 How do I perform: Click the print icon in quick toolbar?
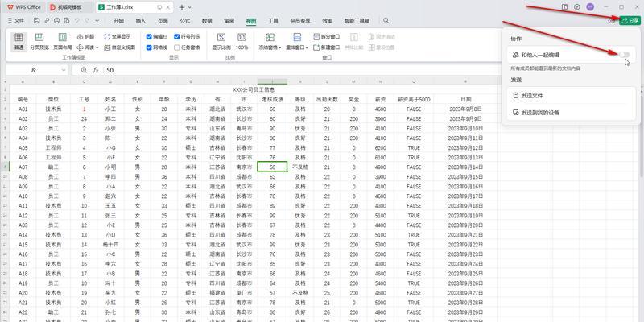56,21
